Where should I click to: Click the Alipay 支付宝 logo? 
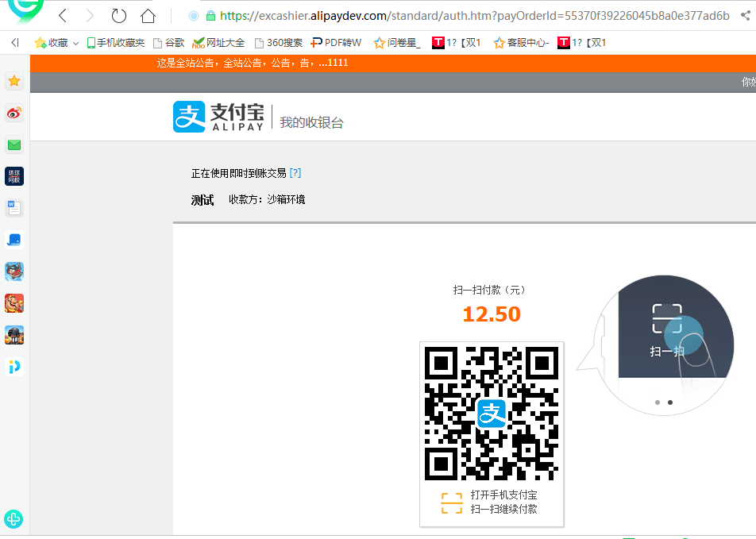coord(216,116)
